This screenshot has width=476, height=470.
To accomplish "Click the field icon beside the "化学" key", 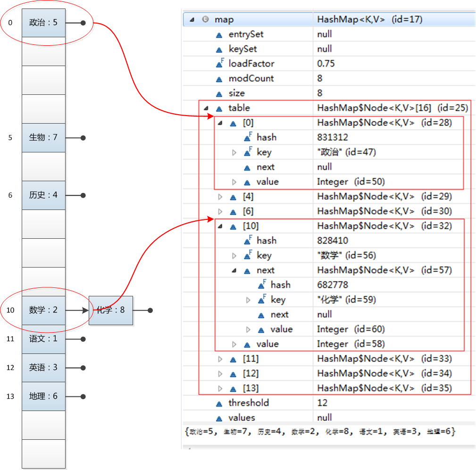I will click(261, 299).
